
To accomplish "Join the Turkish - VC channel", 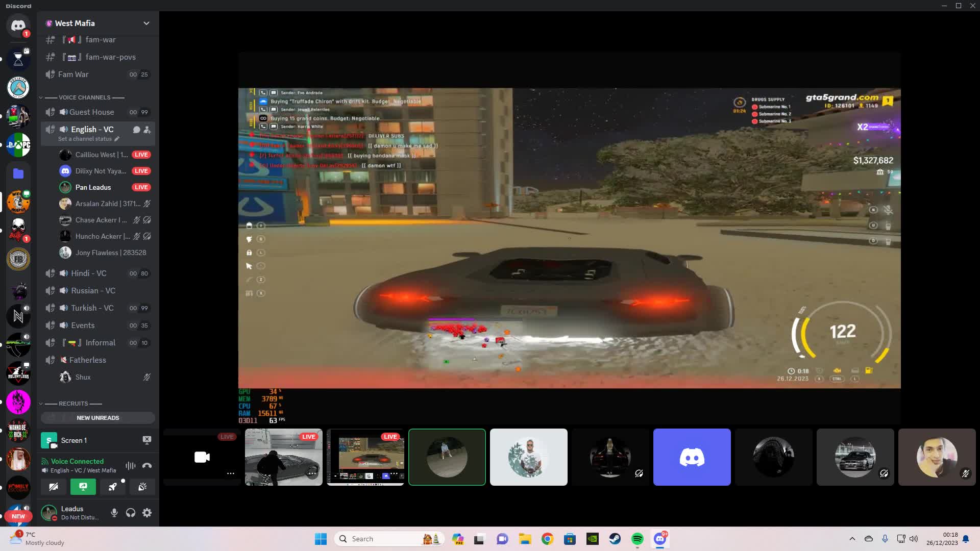I will pos(98,308).
